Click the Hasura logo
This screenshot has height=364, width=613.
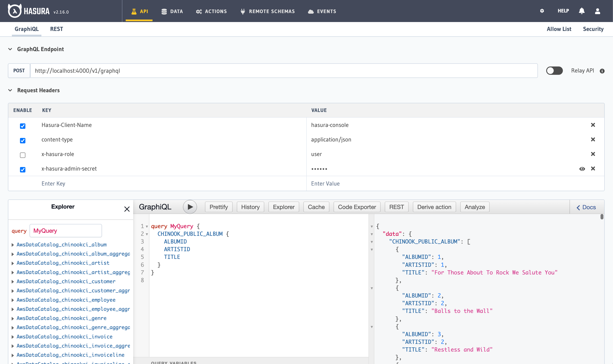(x=15, y=11)
